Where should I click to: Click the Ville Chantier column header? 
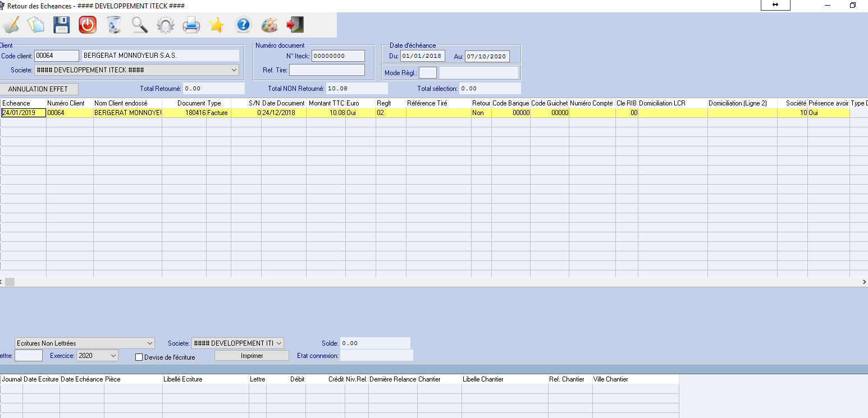636,379
